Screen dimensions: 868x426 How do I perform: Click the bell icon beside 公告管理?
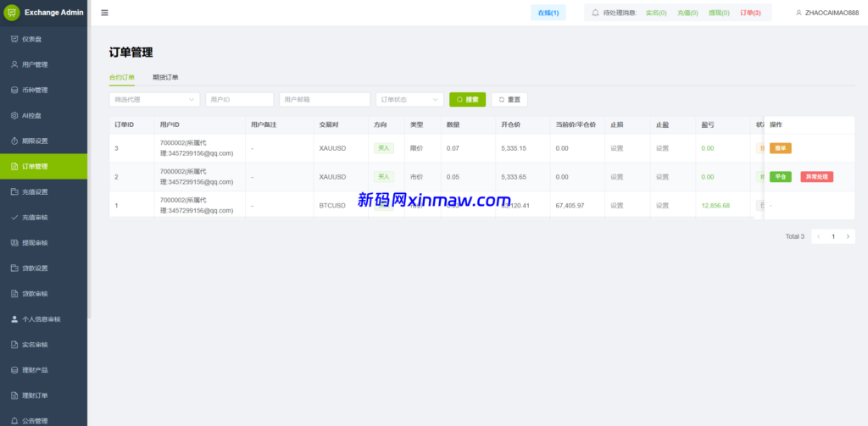[x=14, y=420]
